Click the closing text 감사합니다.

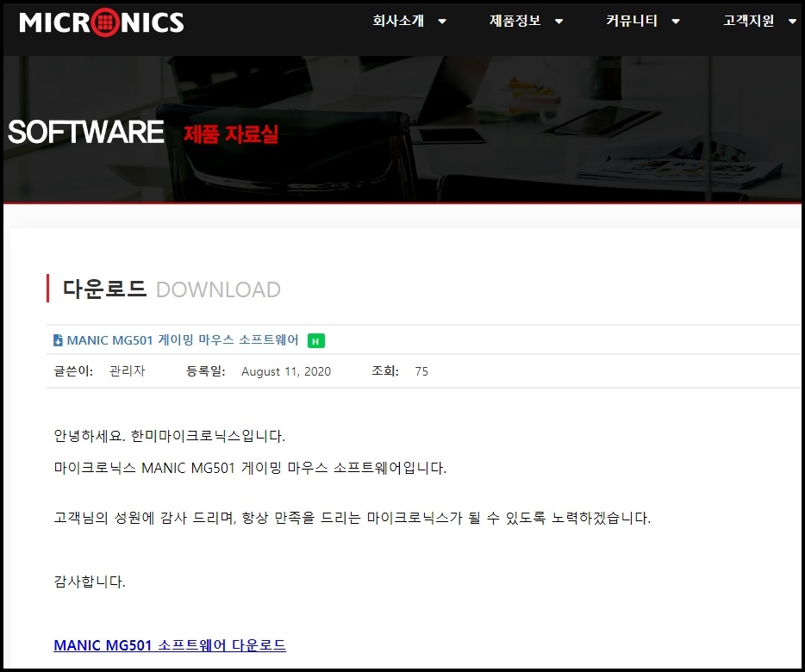pyautogui.click(x=90, y=582)
